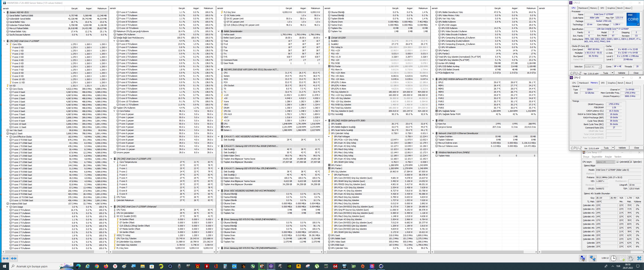Reset the HWiNFO clock timer icon

[x=613, y=258]
